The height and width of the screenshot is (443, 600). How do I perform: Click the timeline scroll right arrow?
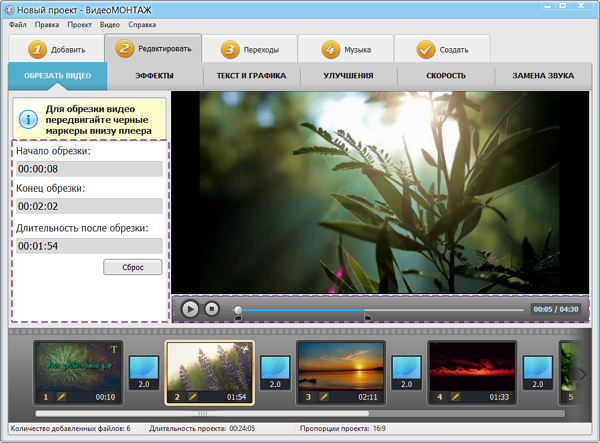[x=583, y=375]
